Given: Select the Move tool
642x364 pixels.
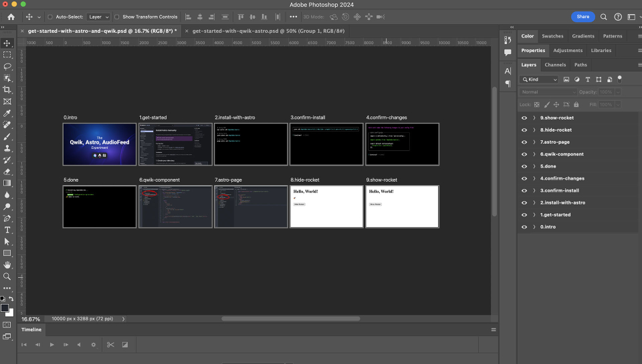Looking at the screenshot, I should tap(7, 43).
